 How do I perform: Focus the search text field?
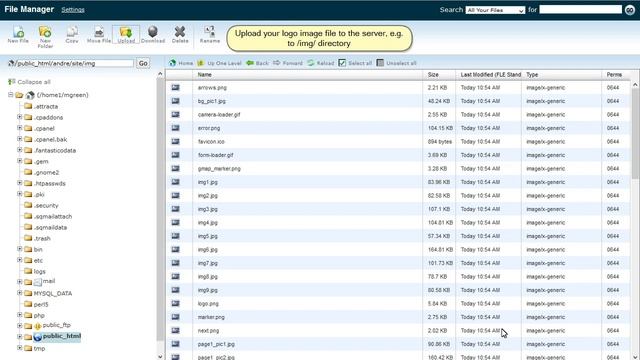pos(580,9)
